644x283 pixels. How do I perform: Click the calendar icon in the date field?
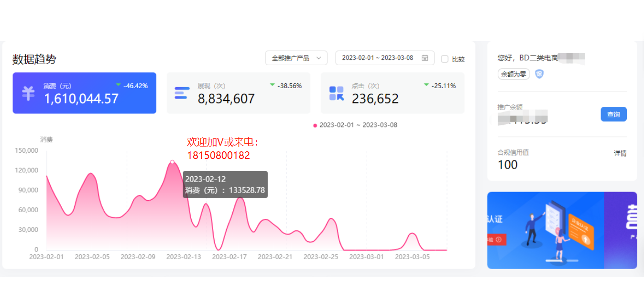click(425, 58)
